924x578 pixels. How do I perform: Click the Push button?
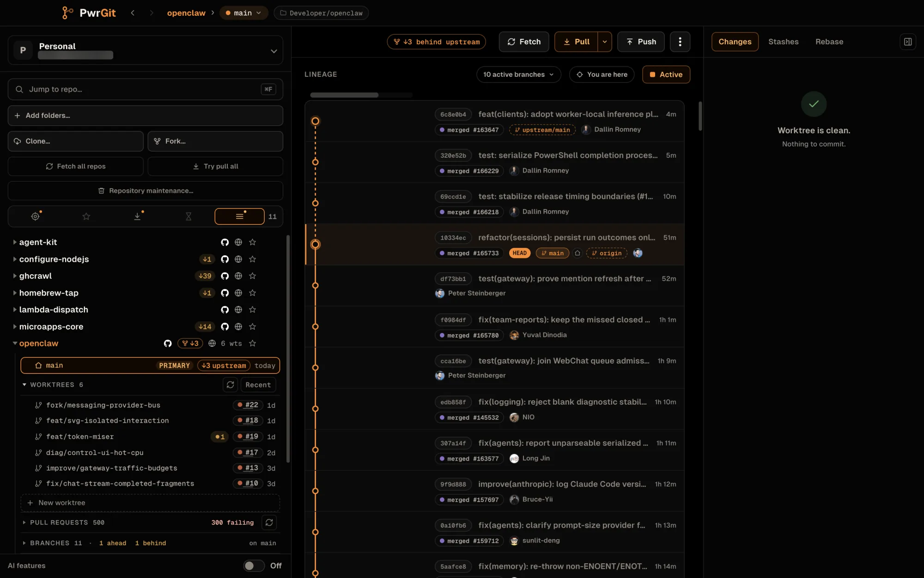pyautogui.click(x=640, y=42)
